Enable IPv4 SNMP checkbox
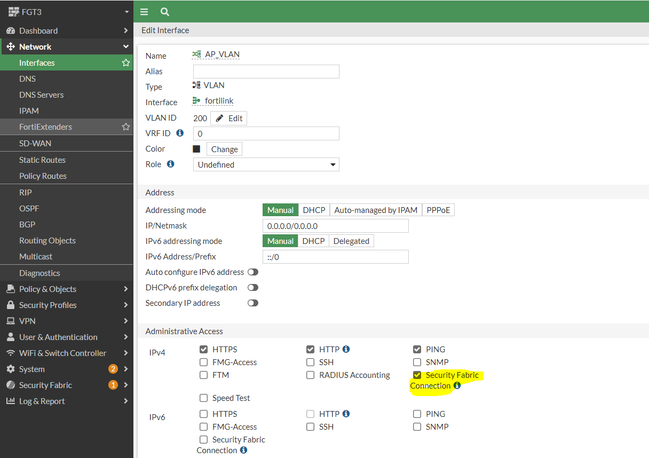Image resolution: width=649 pixels, height=458 pixels. [x=417, y=362]
